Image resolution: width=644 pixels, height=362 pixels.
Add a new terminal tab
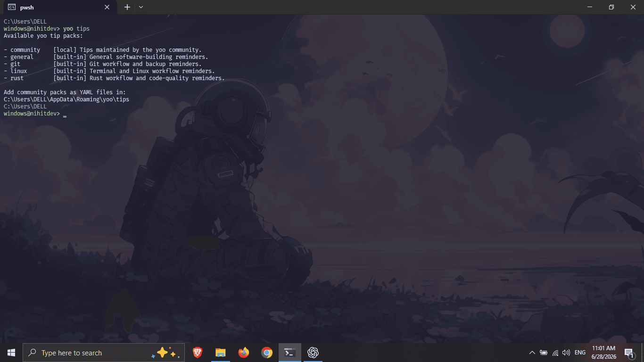click(x=127, y=7)
